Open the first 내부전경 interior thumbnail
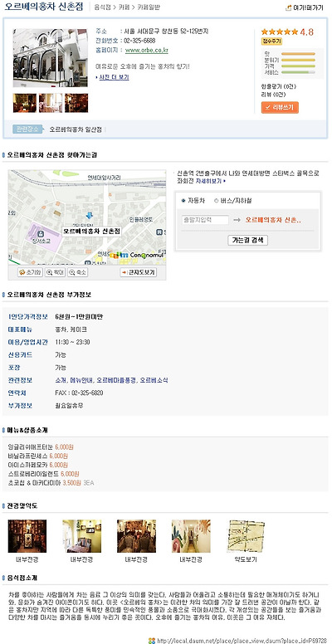332x644 pixels. point(27,536)
